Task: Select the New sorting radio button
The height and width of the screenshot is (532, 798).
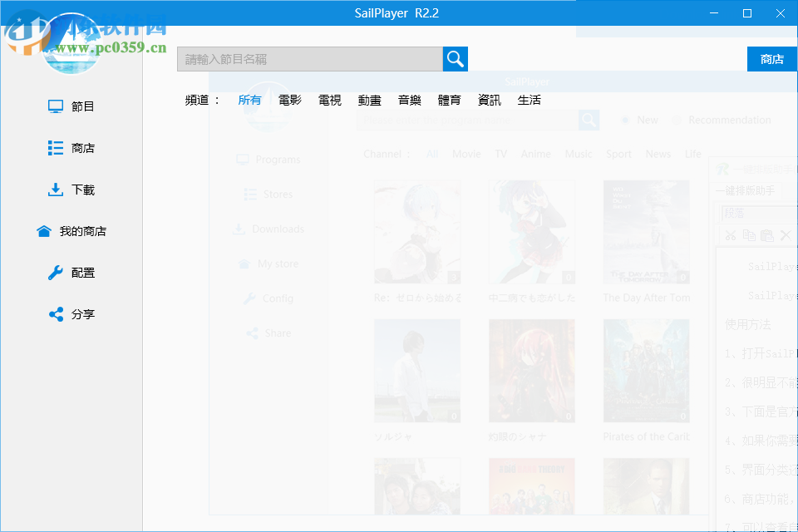Action: (x=626, y=119)
